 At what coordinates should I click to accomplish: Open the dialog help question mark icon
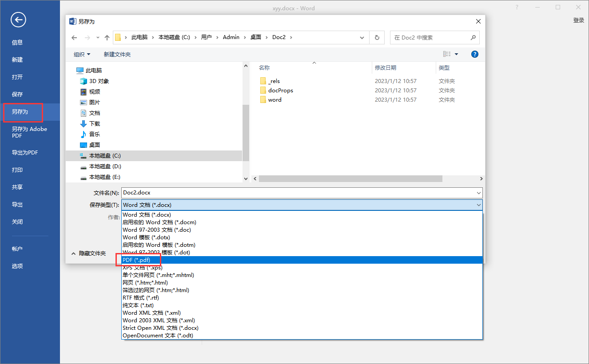point(474,54)
